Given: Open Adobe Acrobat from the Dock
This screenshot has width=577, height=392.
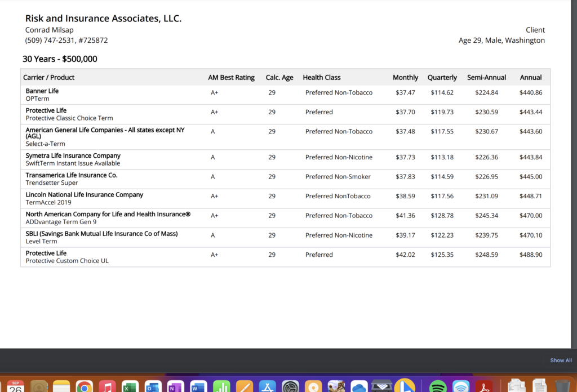Looking at the screenshot, I should coord(483,387).
